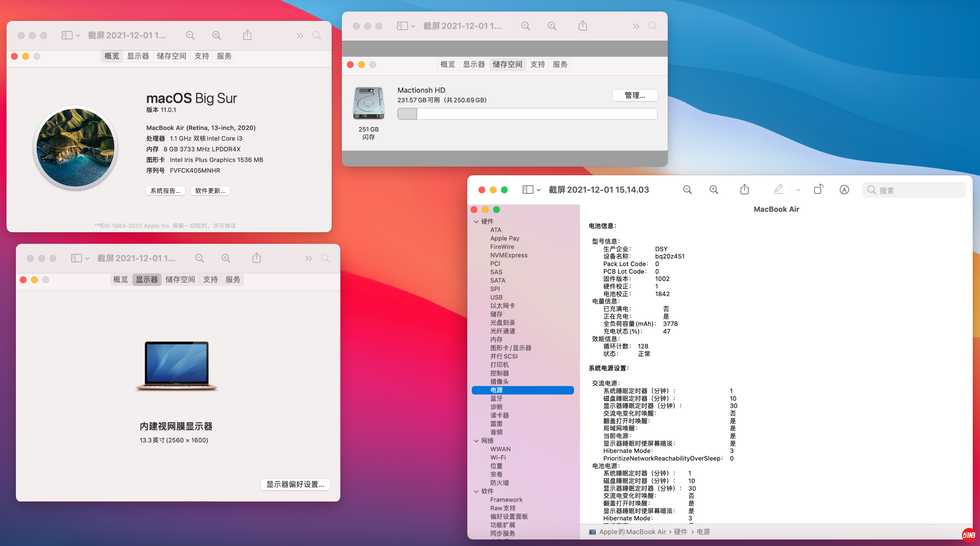Click 硬件 in the bottom path bar
The image size is (980, 546).
click(x=680, y=532)
